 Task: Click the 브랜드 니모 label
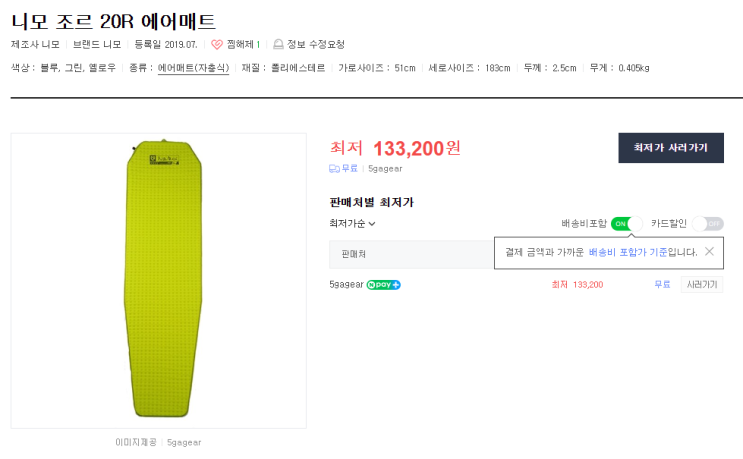(97, 44)
